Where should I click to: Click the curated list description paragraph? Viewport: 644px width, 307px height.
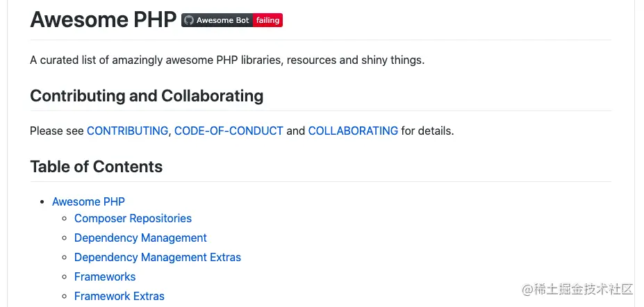coord(227,60)
